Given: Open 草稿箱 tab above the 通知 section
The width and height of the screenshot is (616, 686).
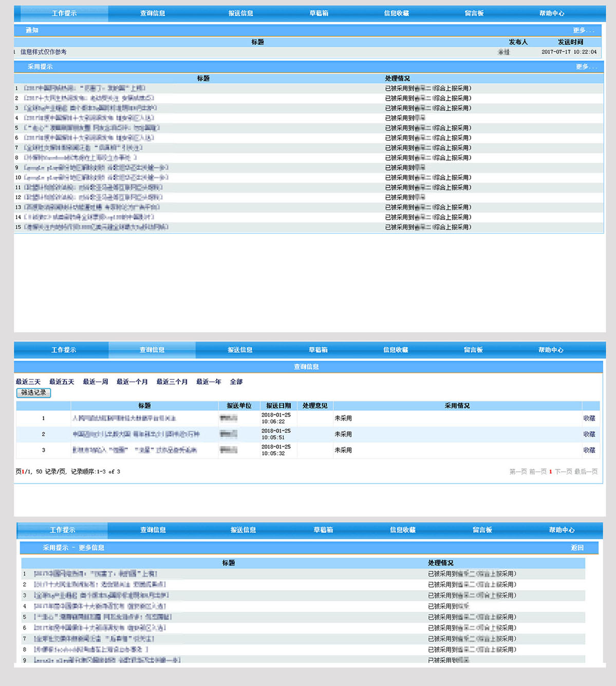Looking at the screenshot, I should (319, 13).
